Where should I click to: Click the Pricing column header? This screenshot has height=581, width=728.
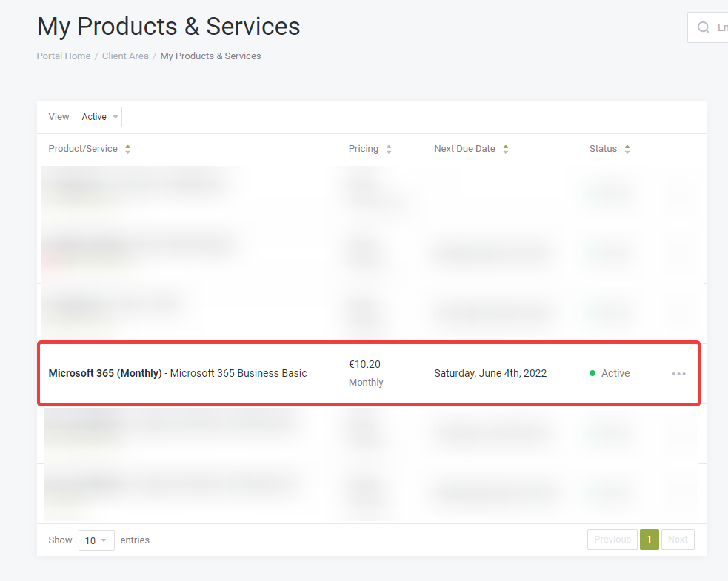point(364,149)
